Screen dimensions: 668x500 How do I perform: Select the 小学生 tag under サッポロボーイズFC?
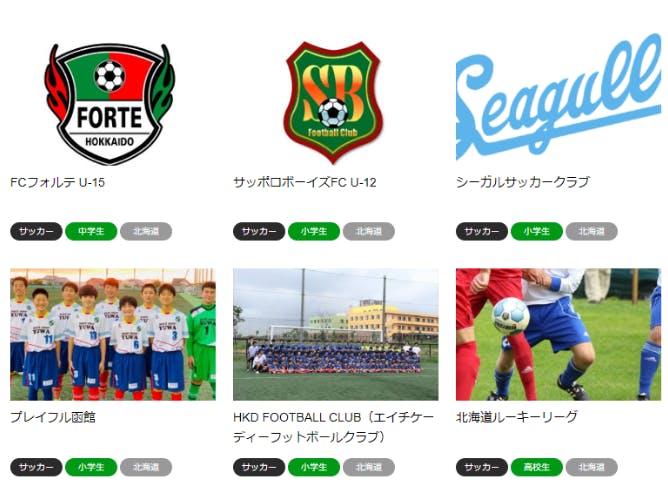[314, 231]
